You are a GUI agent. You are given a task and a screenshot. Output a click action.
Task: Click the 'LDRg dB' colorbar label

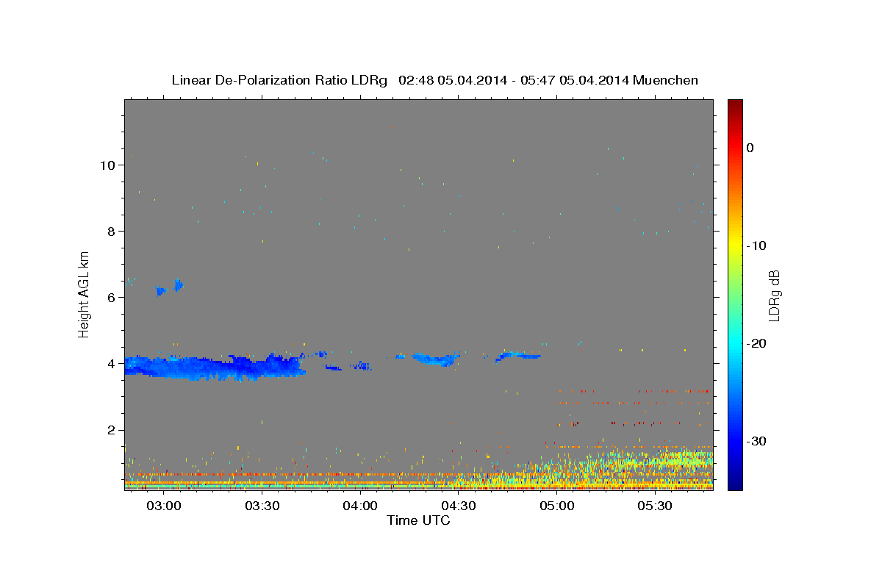pos(773,295)
